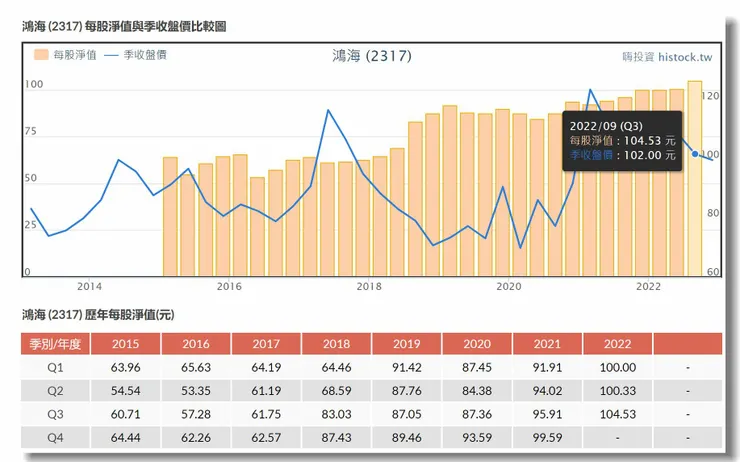
Task: Select the cell value 65.63
Action: (x=196, y=368)
